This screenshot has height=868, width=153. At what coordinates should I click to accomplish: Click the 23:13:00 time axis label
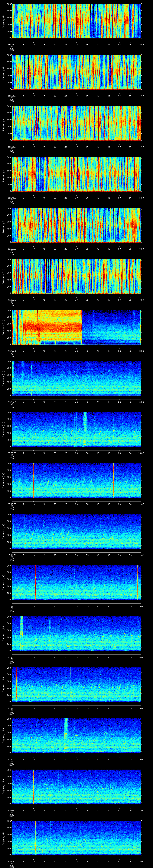(12, 657)
